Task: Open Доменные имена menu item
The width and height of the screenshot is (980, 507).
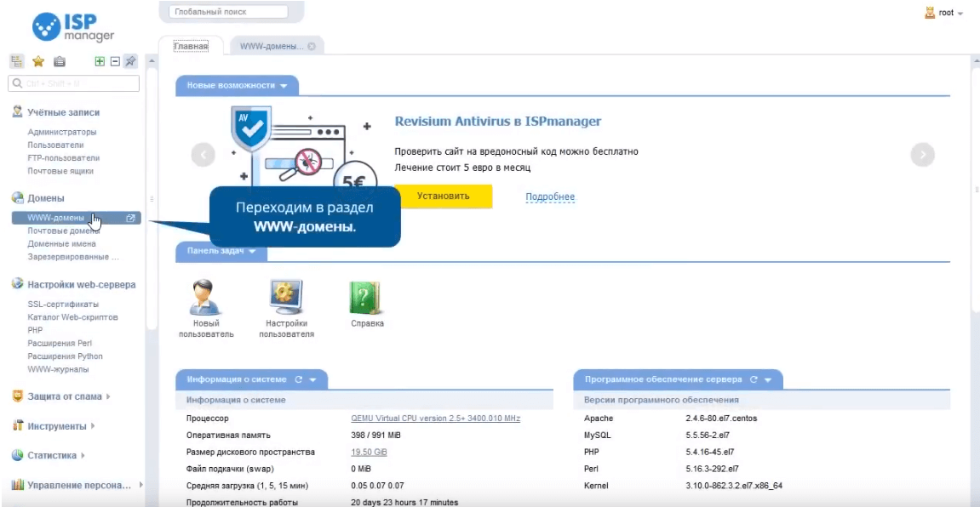Action: [x=61, y=244]
